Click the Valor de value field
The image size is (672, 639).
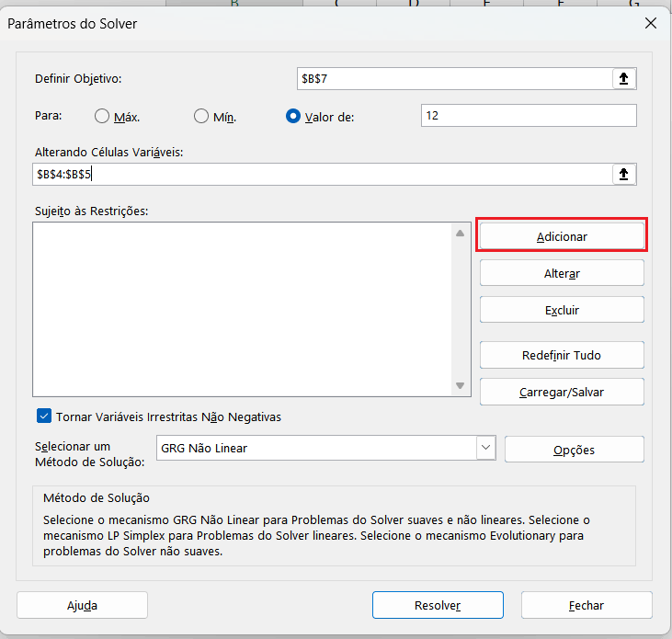point(528,116)
